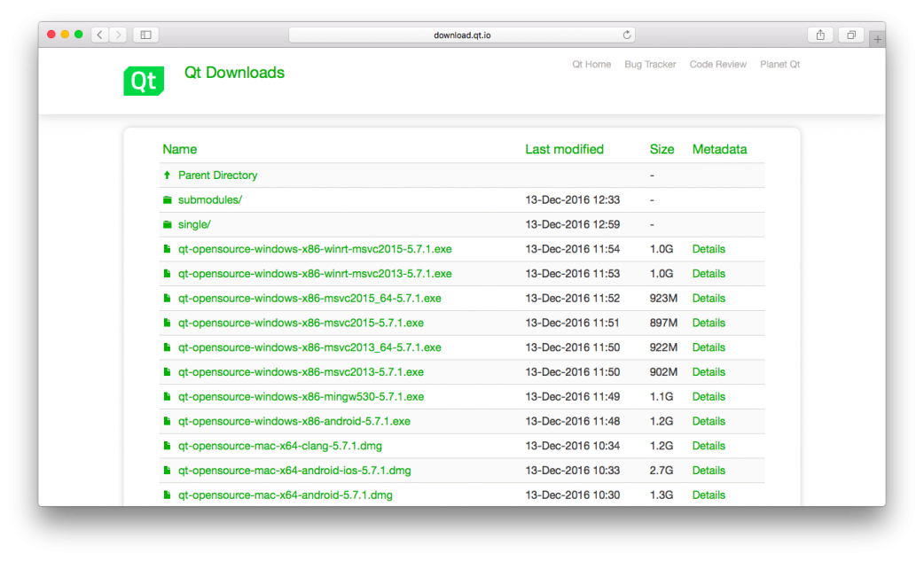Download the windows-x86-mingw530-5.7.1.exe installer
Image resolution: width=924 pixels, height=561 pixels.
tap(301, 397)
